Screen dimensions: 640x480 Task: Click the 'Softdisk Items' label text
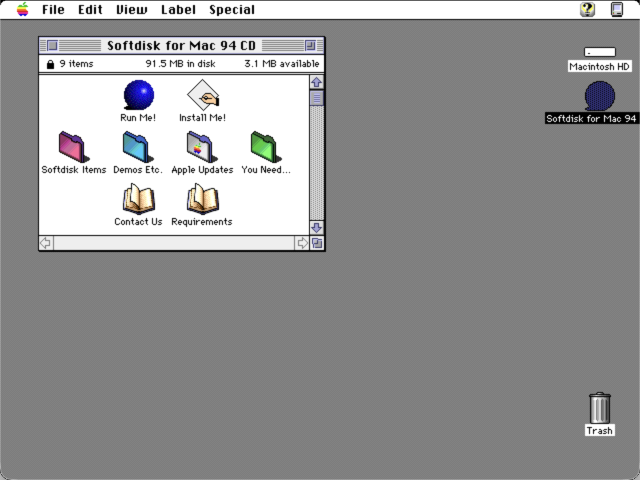click(x=74, y=170)
